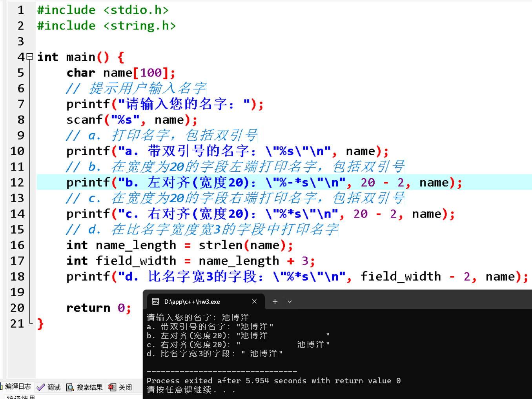
Task: Click terminal output 'c. 右对齐(宽度20)'
Action: 238,345
